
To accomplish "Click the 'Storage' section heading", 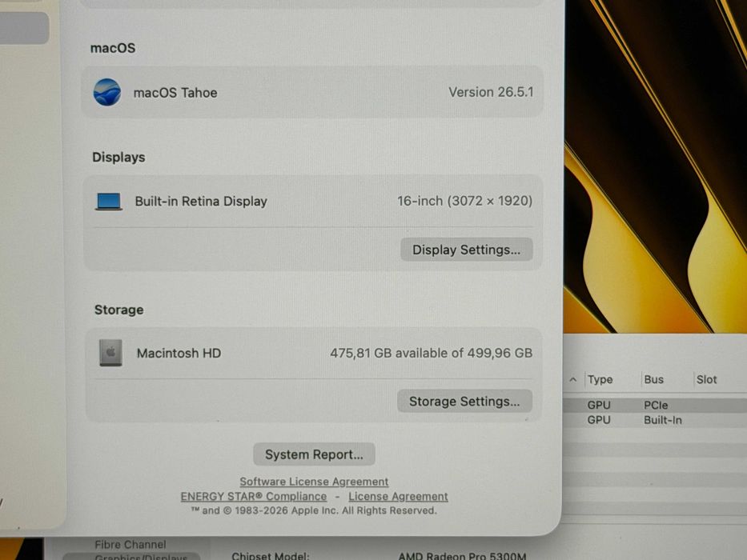I will point(119,310).
